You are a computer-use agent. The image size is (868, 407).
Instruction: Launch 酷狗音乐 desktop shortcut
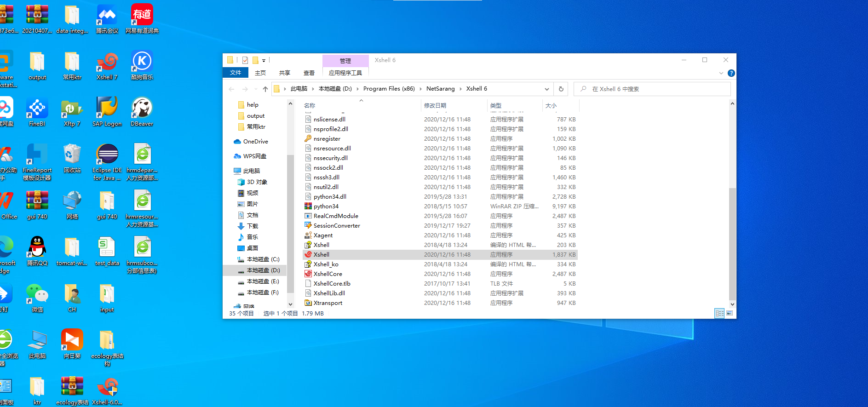142,66
